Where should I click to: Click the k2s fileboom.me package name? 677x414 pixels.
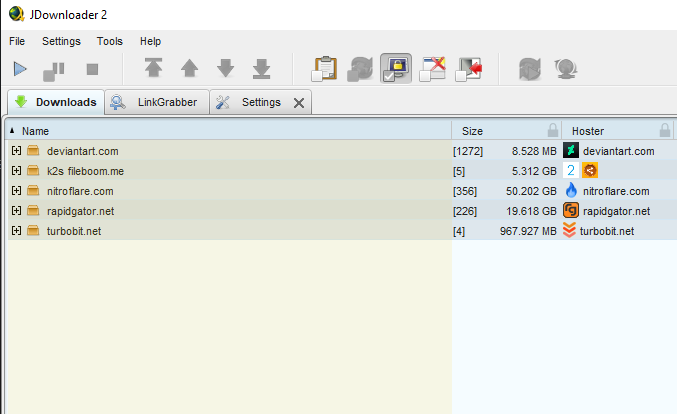pyautogui.click(x=85, y=171)
